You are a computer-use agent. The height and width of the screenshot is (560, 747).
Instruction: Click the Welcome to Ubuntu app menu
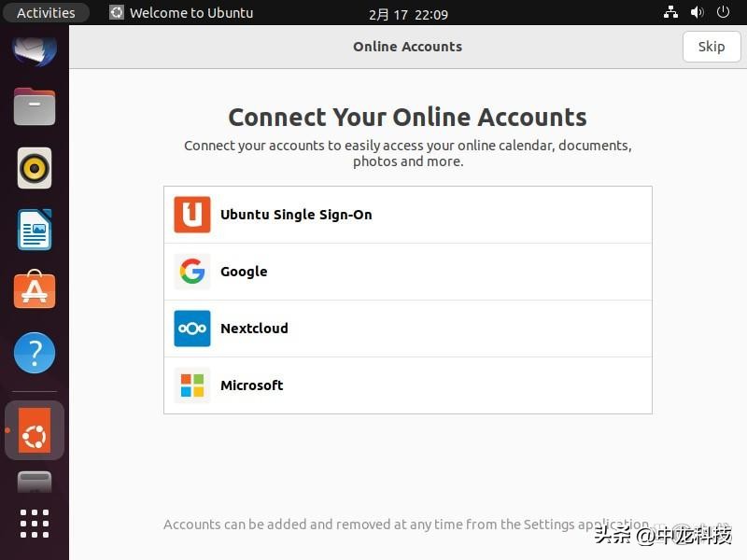pos(181,12)
